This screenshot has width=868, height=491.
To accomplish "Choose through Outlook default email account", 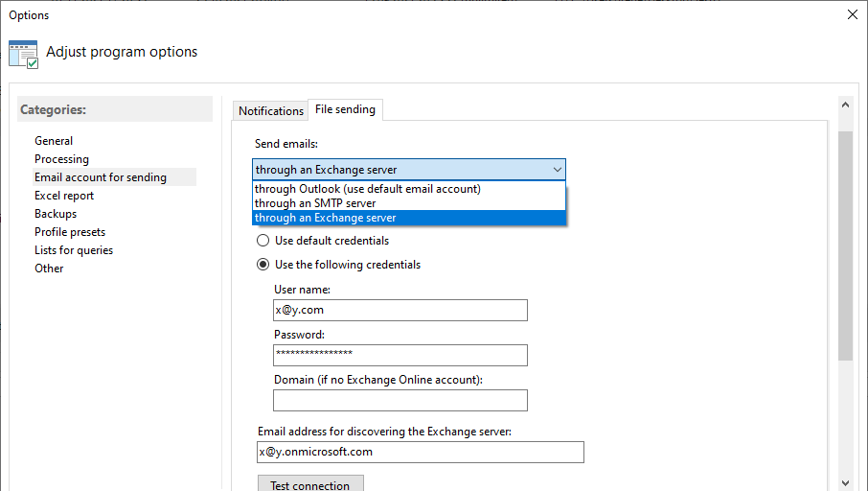I will point(408,189).
